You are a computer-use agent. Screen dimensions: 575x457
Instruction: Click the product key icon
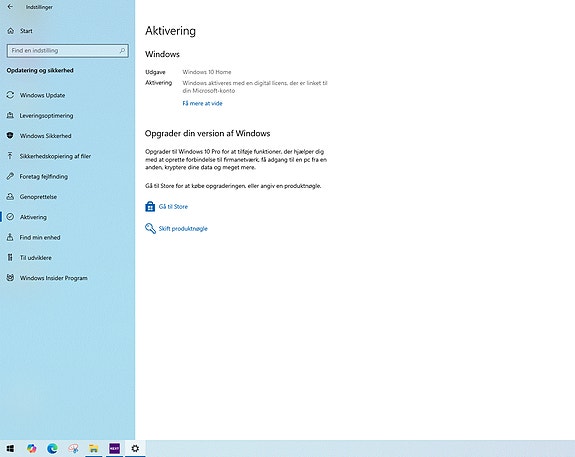[x=150, y=228]
